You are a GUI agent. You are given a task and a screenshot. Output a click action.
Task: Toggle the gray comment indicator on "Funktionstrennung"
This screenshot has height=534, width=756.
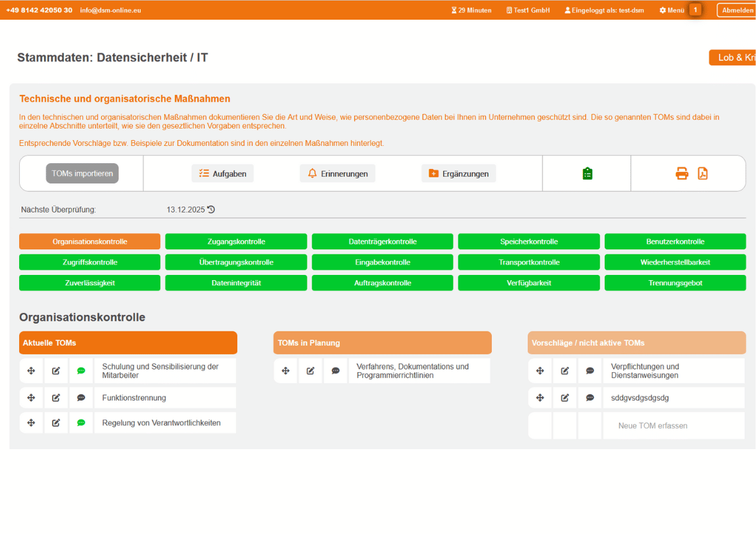[x=81, y=397]
